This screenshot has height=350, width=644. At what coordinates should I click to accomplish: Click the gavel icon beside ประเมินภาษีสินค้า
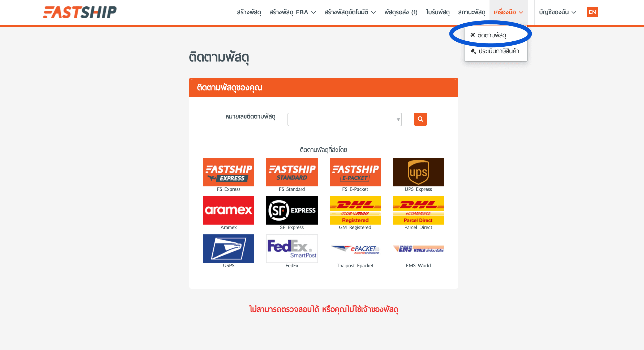point(473,51)
